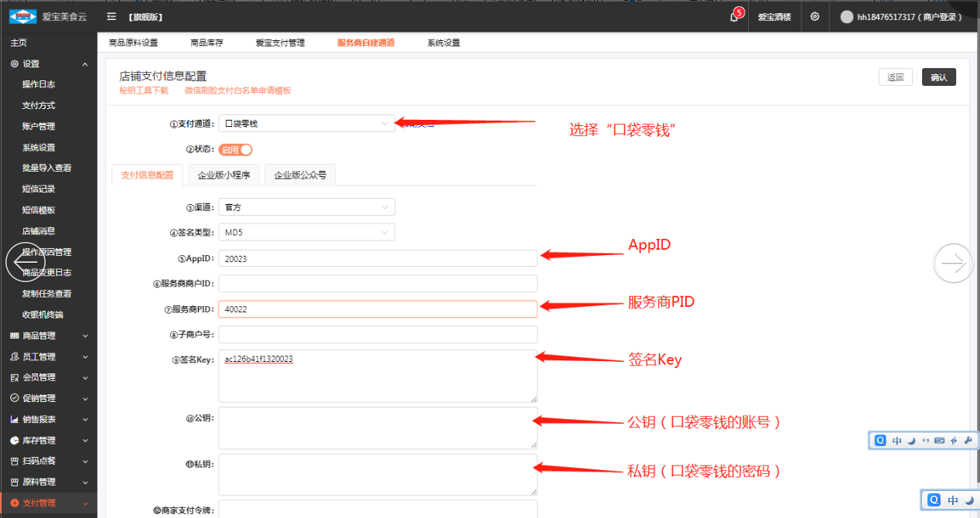Click the soft keyboard icon in IME toolbar
The height and width of the screenshot is (518, 980).
pyautogui.click(x=939, y=441)
